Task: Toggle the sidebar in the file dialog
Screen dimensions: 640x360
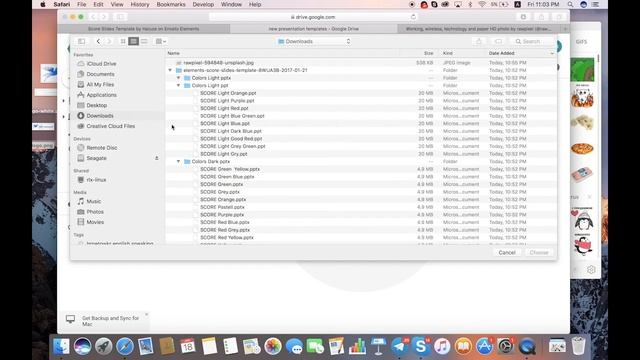Action: click(x=81, y=41)
